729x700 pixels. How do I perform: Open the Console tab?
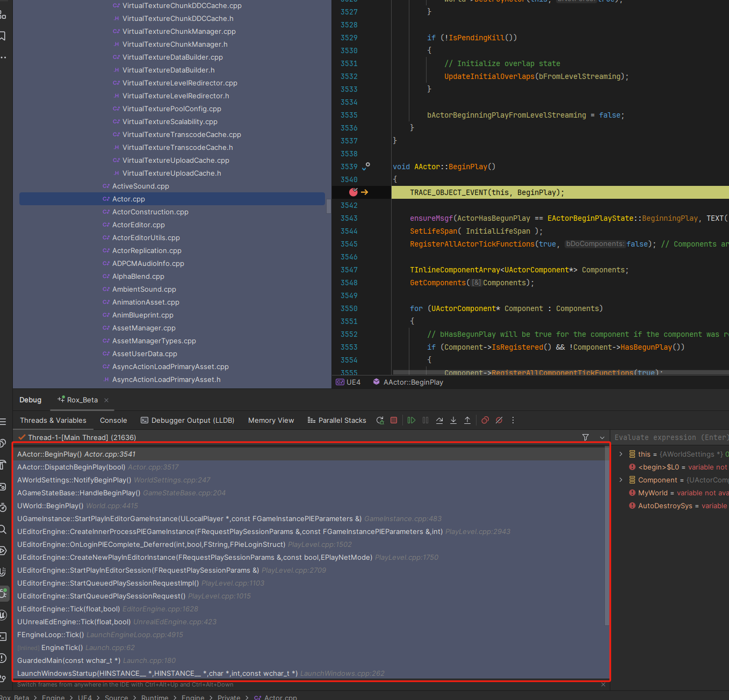(113, 420)
